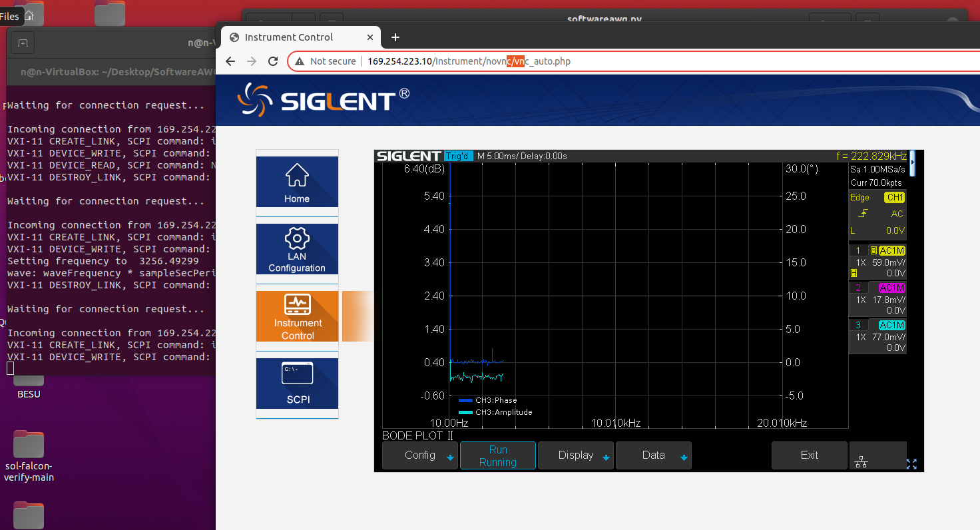Focus the softwareawg.py editor window title

[605, 19]
